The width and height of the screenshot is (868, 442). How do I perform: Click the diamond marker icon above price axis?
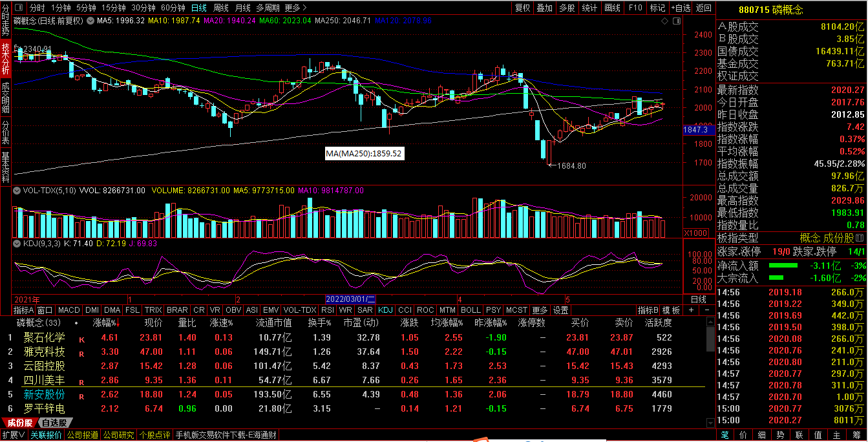[x=665, y=21]
